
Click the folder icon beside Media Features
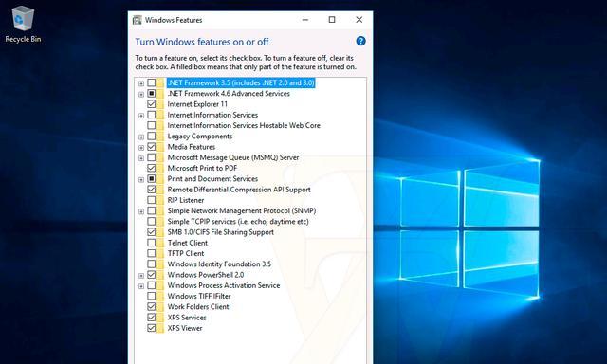coord(160,147)
